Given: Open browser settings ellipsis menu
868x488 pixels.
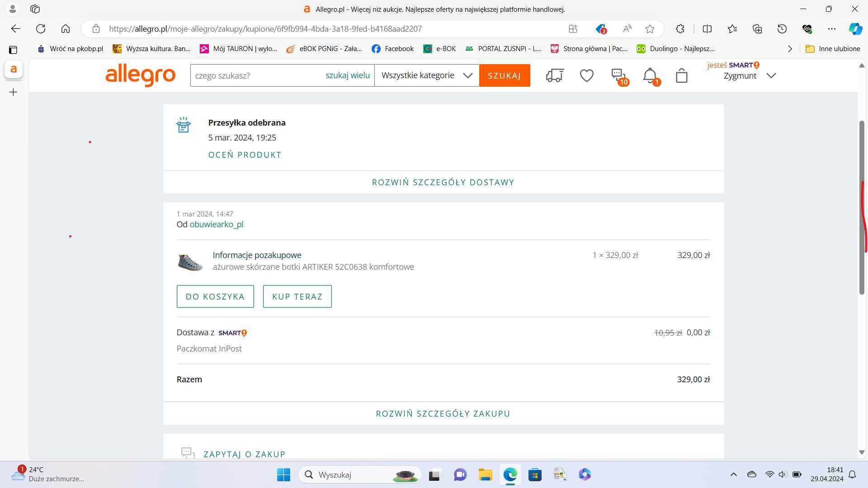Looking at the screenshot, I should (832, 29).
